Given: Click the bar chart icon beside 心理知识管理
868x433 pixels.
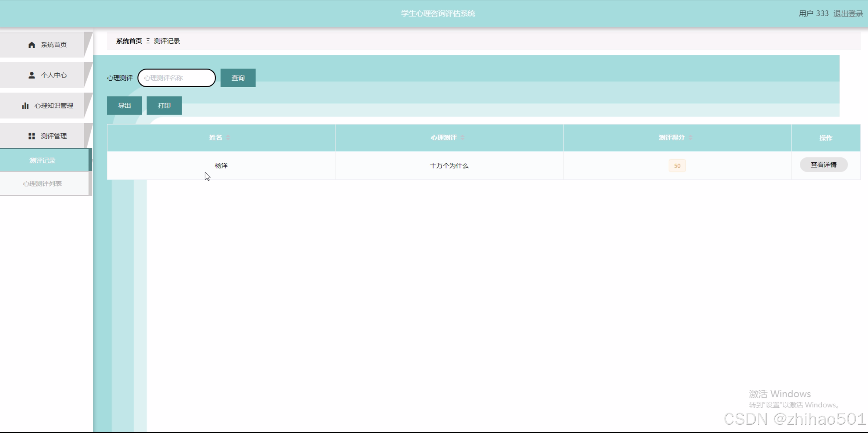Looking at the screenshot, I should tap(25, 106).
